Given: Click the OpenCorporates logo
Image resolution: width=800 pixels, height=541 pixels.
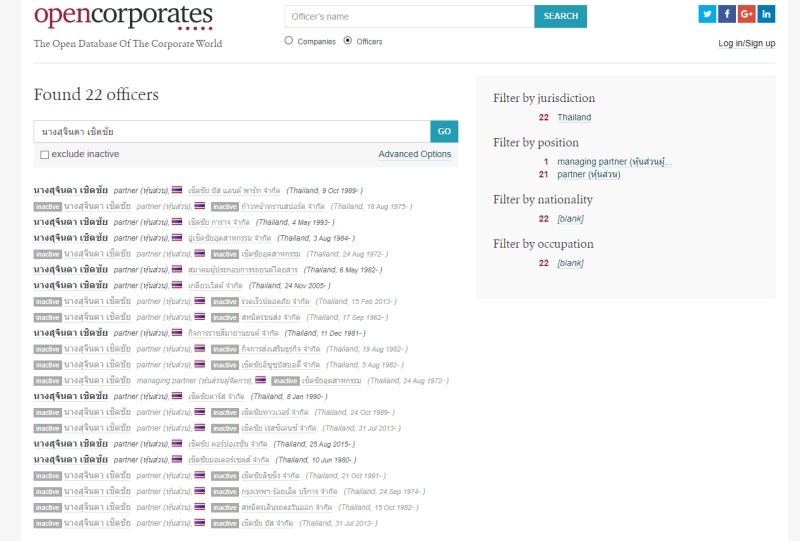Looking at the screenshot, I should coord(123,17).
